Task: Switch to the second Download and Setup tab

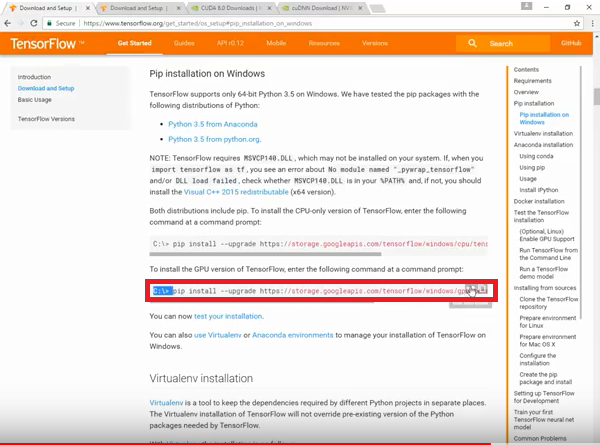Action: (x=139, y=8)
